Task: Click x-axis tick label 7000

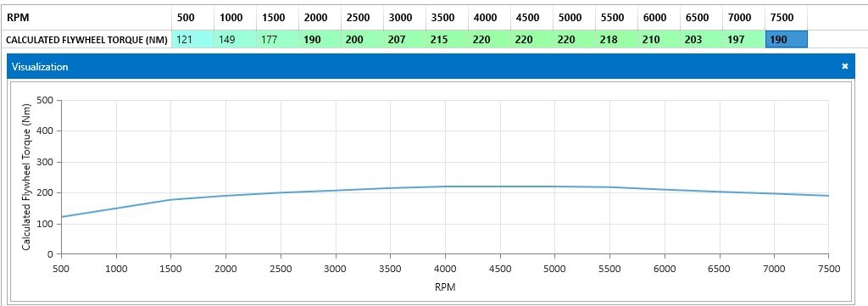Action: 774,269
